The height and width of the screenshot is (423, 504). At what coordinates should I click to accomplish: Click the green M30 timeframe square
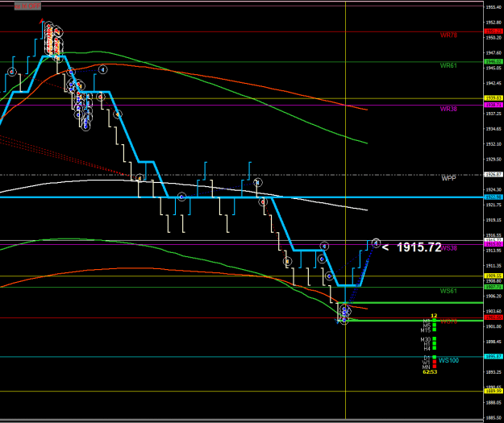click(435, 339)
